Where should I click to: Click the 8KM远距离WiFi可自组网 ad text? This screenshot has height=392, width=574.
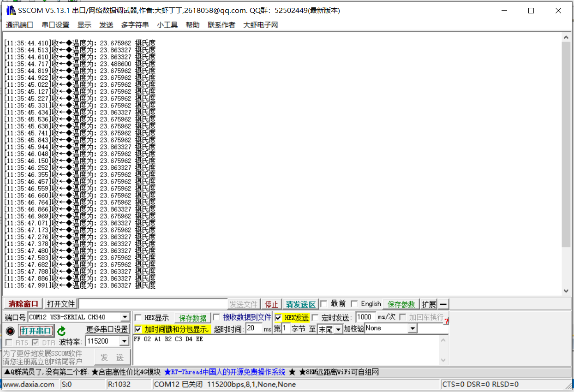click(x=338, y=372)
